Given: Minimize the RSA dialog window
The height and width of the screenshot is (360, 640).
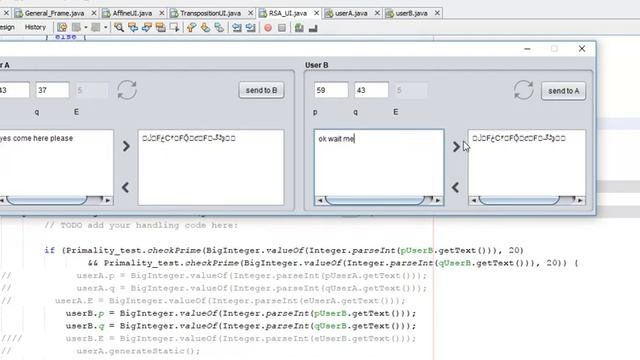Looking at the screenshot, I should coord(527,49).
